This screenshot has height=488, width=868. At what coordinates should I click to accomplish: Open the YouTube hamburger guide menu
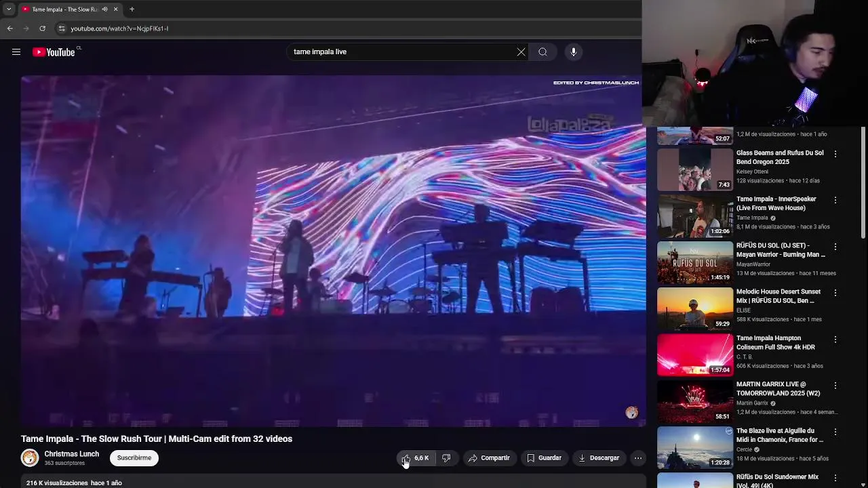point(16,52)
